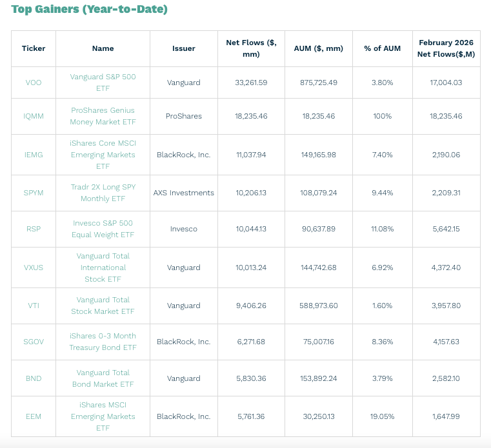Image resolution: width=491 pixels, height=448 pixels.
Task: Click the SGOV ticker link
Action: [34, 342]
